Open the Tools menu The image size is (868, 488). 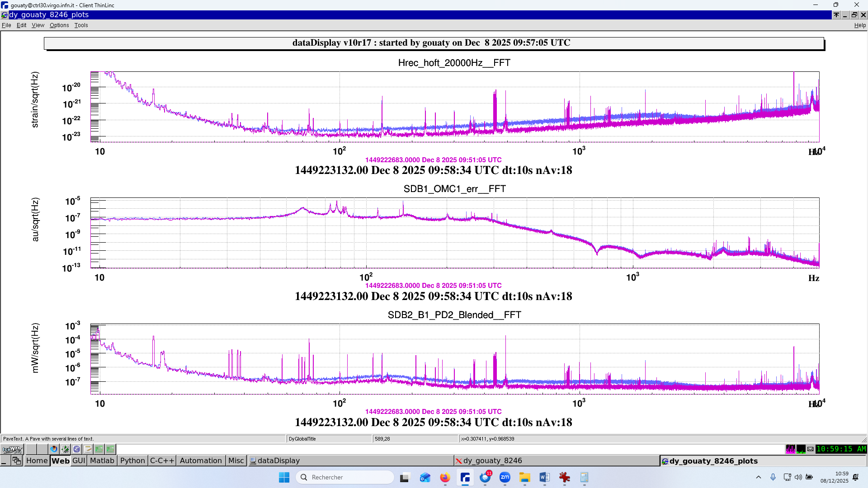81,25
